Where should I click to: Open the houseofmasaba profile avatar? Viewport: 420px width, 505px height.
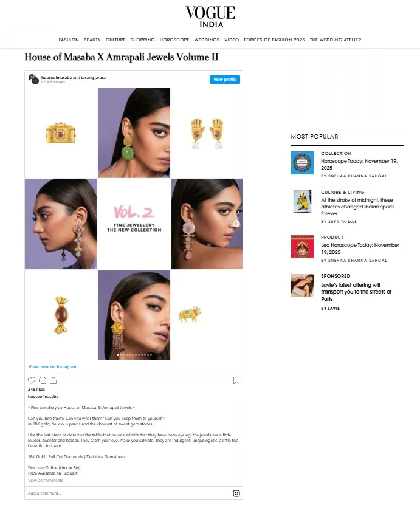[x=33, y=79]
